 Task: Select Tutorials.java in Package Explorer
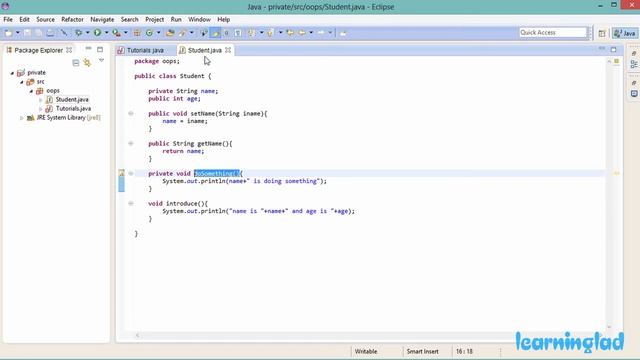click(x=73, y=109)
